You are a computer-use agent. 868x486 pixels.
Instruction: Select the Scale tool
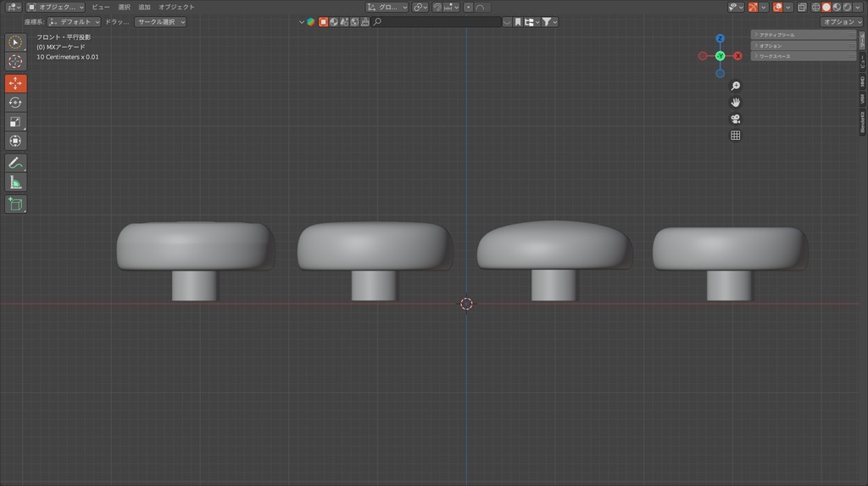pyautogui.click(x=15, y=122)
